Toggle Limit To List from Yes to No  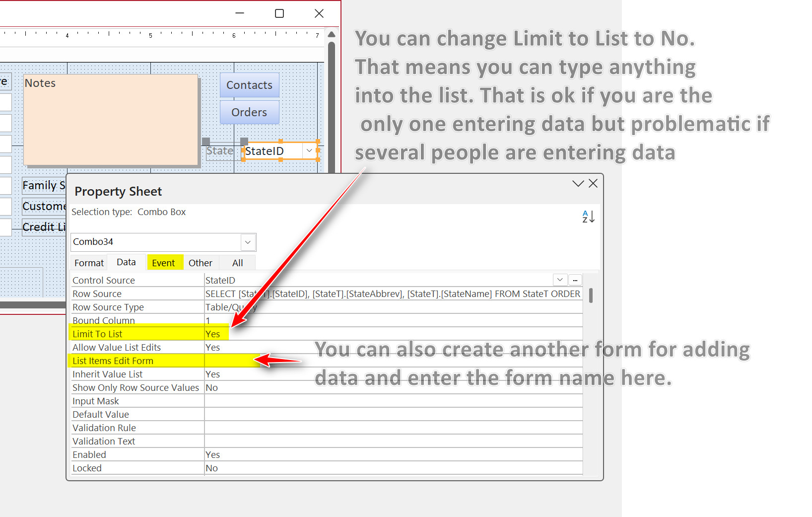tap(213, 333)
